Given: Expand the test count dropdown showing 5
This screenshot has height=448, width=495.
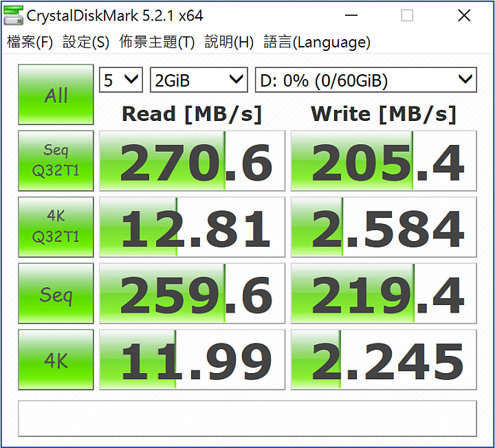Looking at the screenshot, I should pos(121,80).
